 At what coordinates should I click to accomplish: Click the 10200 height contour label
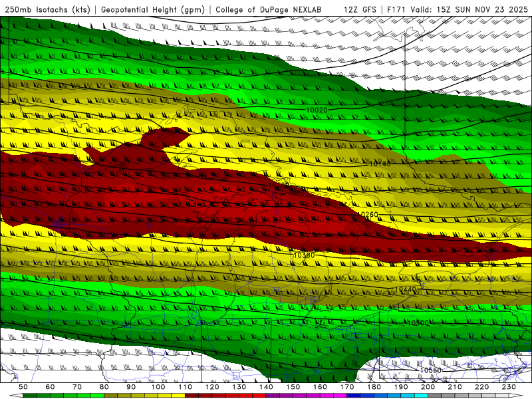(279, 186)
